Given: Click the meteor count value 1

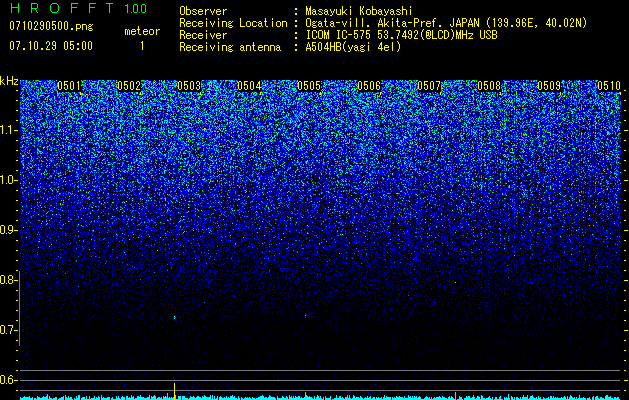Looking at the screenshot, I should click(x=142, y=46).
